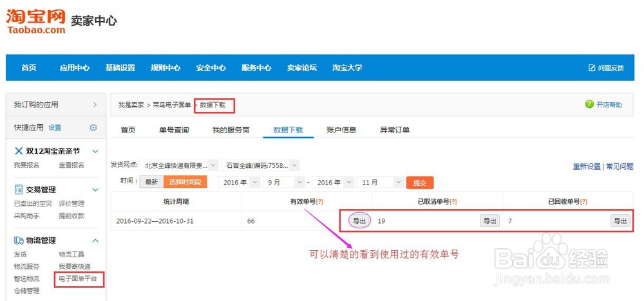Open 我要寄快递 sidebar link
The width and height of the screenshot is (644, 301).
pos(75,266)
